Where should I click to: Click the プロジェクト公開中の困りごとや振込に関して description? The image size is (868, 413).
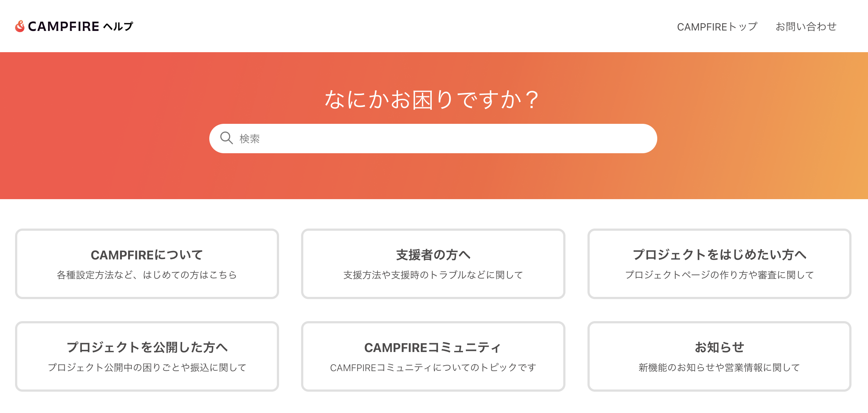147,367
